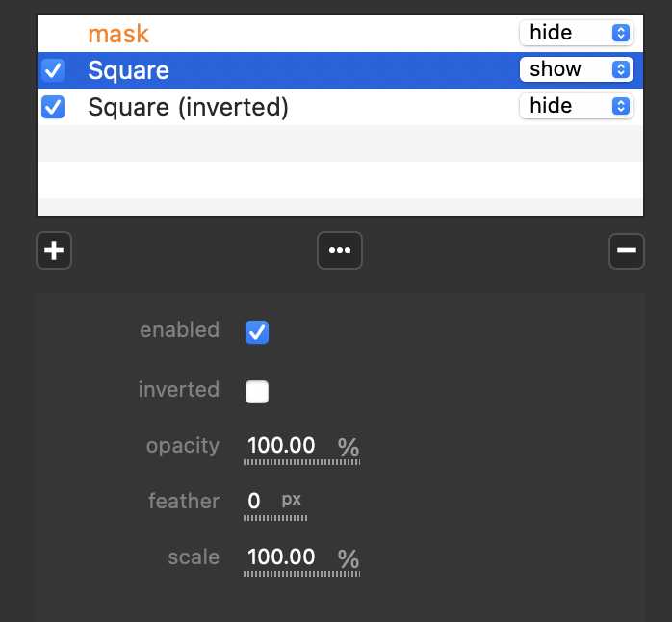Uncheck the Square (inverted) row checkbox
672x622 pixels.
[x=53, y=107]
